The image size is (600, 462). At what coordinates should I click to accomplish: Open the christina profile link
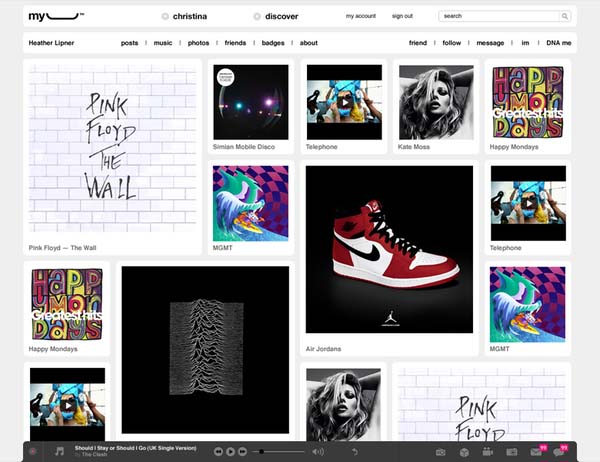(x=190, y=16)
